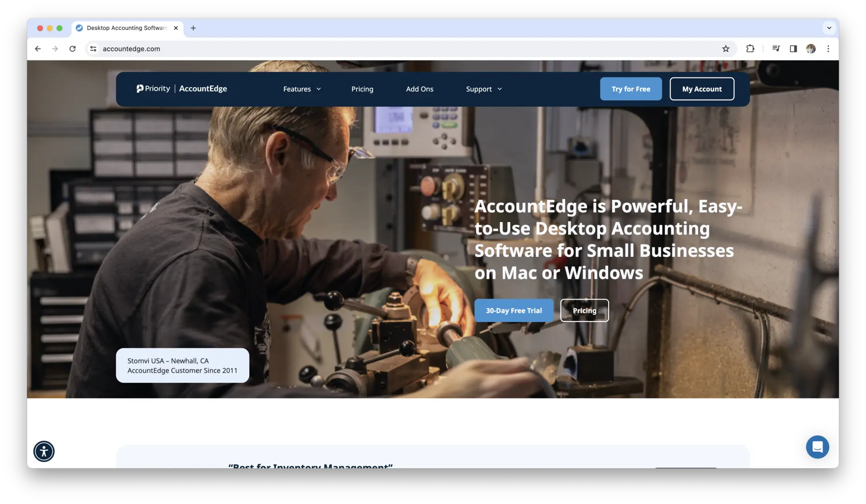Open the browser extensions puzzle icon
Viewport: 866px width, 504px height.
tap(750, 49)
